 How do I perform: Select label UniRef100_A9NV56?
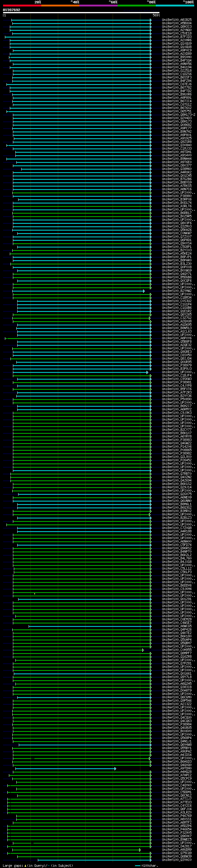point(177,64)
